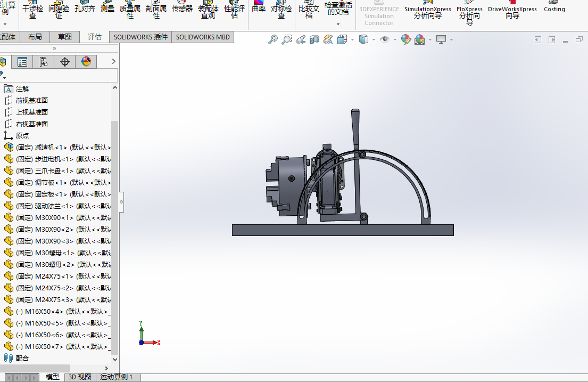Image resolution: width=588 pixels, height=382 pixels.
Task: Open the DisplayManager color ball tab
Action: pyautogui.click(x=86, y=62)
